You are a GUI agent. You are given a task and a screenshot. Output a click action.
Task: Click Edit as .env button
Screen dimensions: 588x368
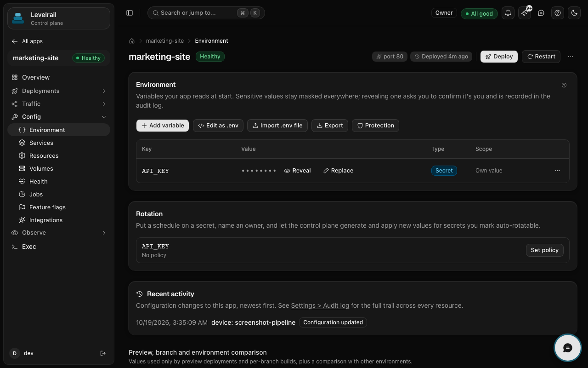tap(218, 126)
